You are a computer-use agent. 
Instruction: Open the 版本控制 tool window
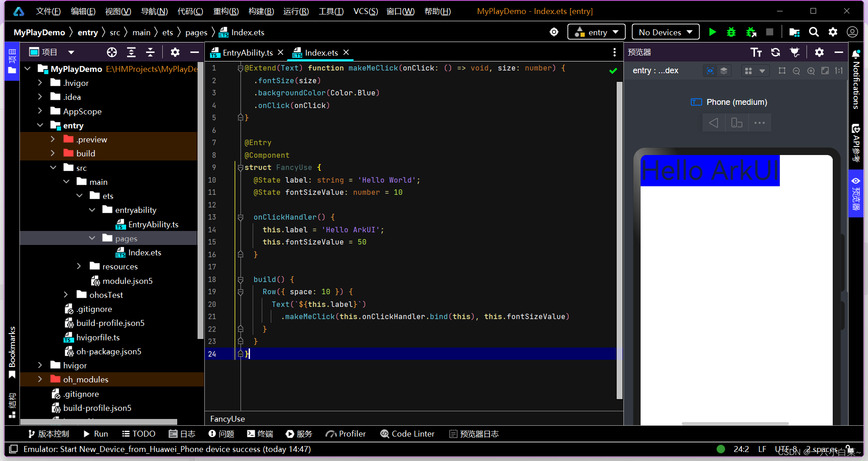(x=48, y=434)
